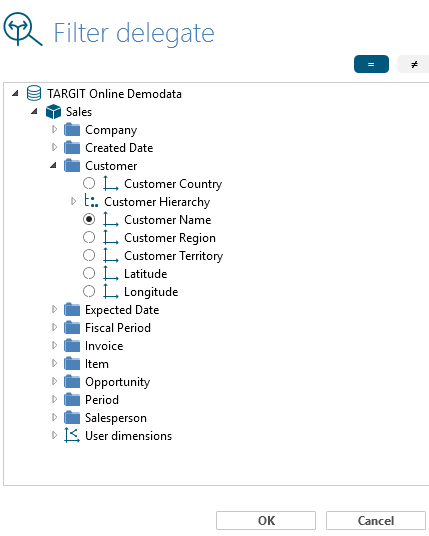This screenshot has height=536, width=429.
Task: Switch to the not-equal filter mode
Action: point(414,64)
